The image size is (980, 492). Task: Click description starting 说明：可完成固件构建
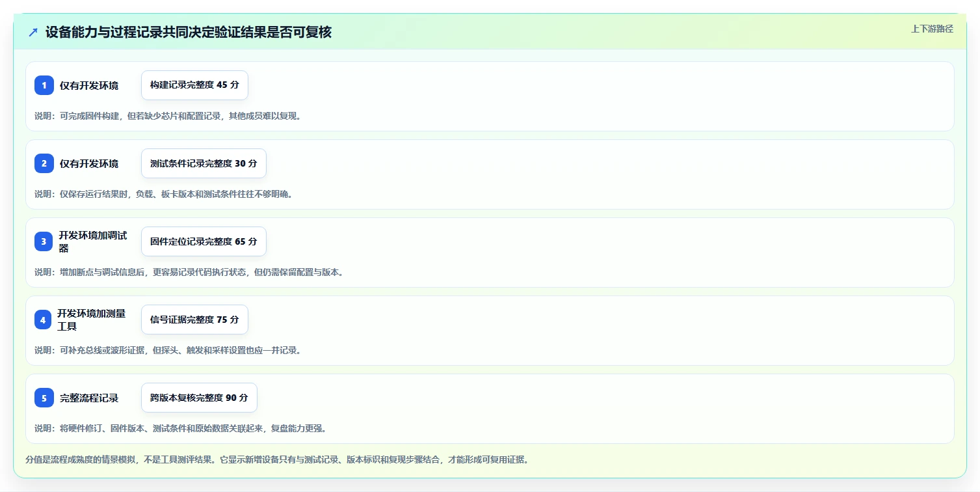[168, 116]
